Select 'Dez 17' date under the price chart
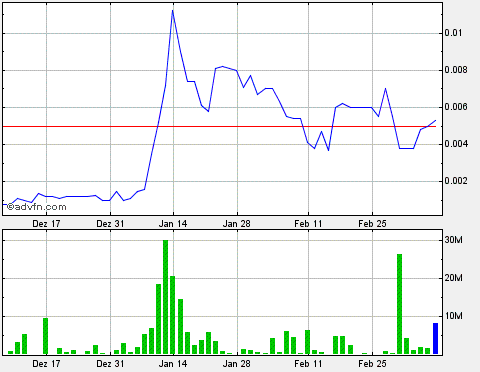This screenshot has height=372, width=480. click(46, 224)
